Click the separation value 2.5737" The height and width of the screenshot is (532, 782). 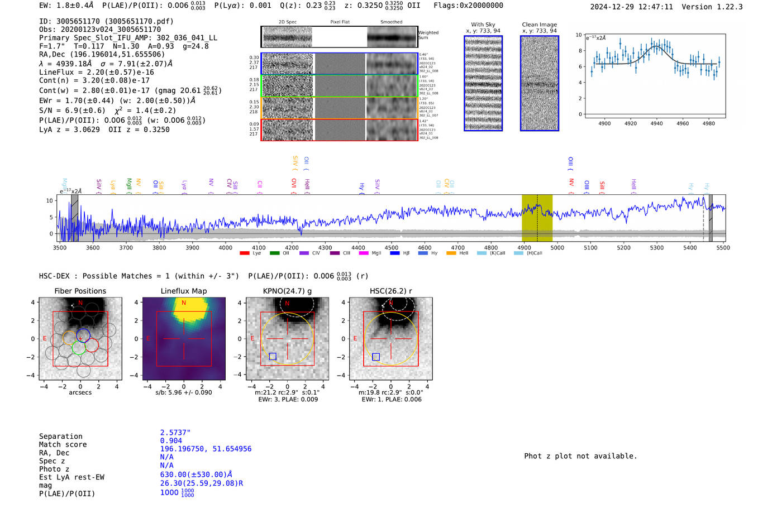pos(175,433)
